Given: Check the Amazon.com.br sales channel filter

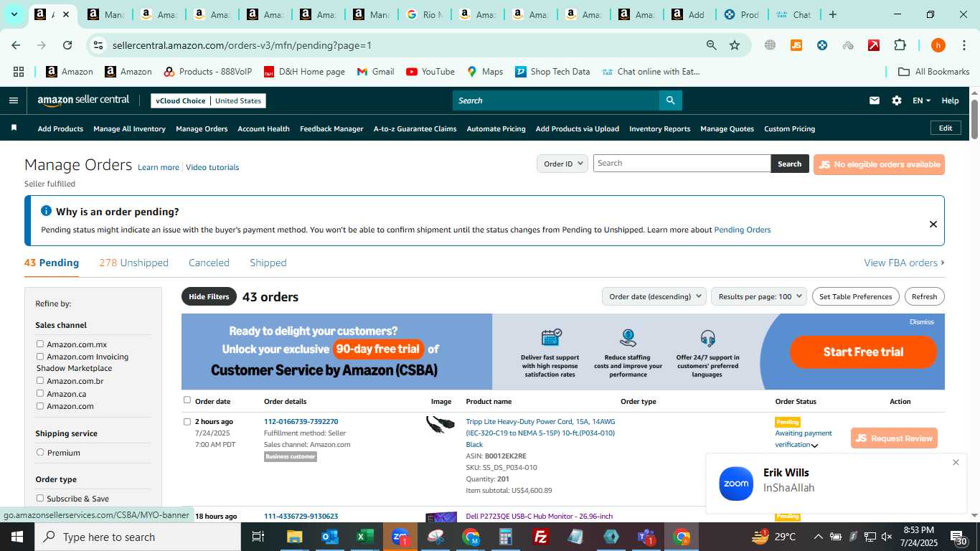Looking at the screenshot, I should (40, 381).
